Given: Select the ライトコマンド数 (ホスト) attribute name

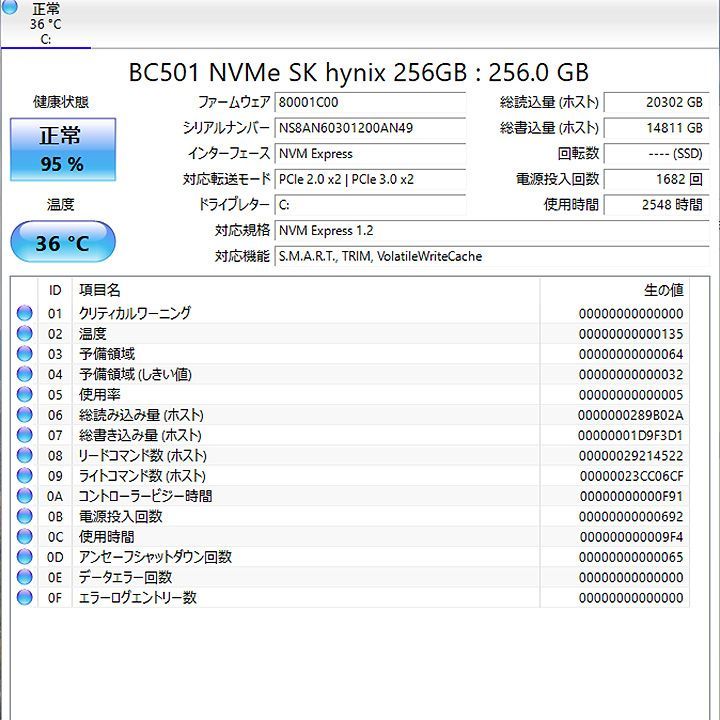Looking at the screenshot, I should click(x=142, y=476).
